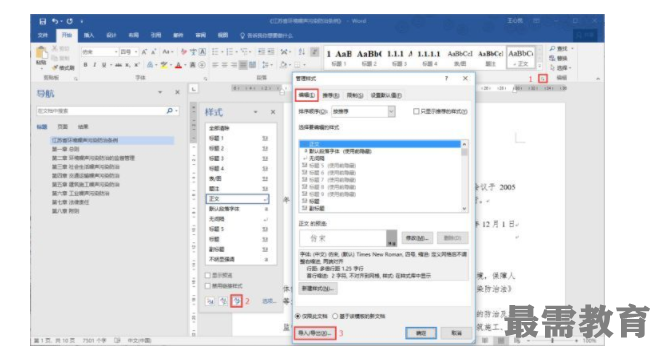Select Heading 1 style thumbnail in gallery
This screenshot has width=656, height=361.
tap(339, 58)
